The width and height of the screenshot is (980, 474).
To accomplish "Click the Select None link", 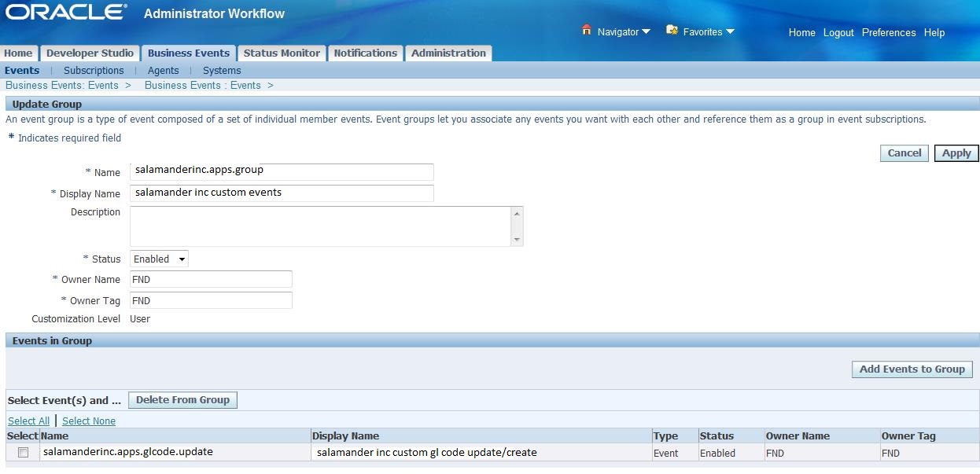I will tap(89, 421).
